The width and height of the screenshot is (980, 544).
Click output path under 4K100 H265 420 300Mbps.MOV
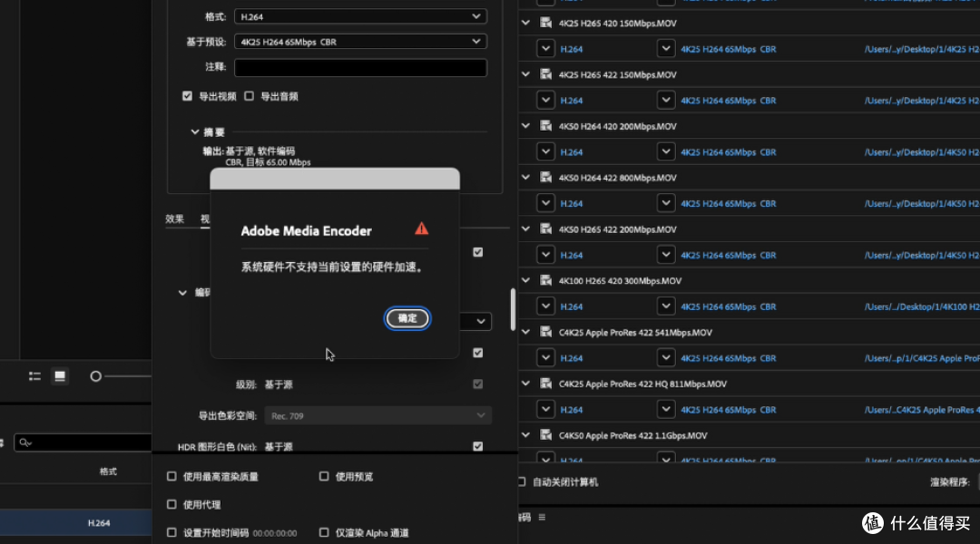click(922, 306)
